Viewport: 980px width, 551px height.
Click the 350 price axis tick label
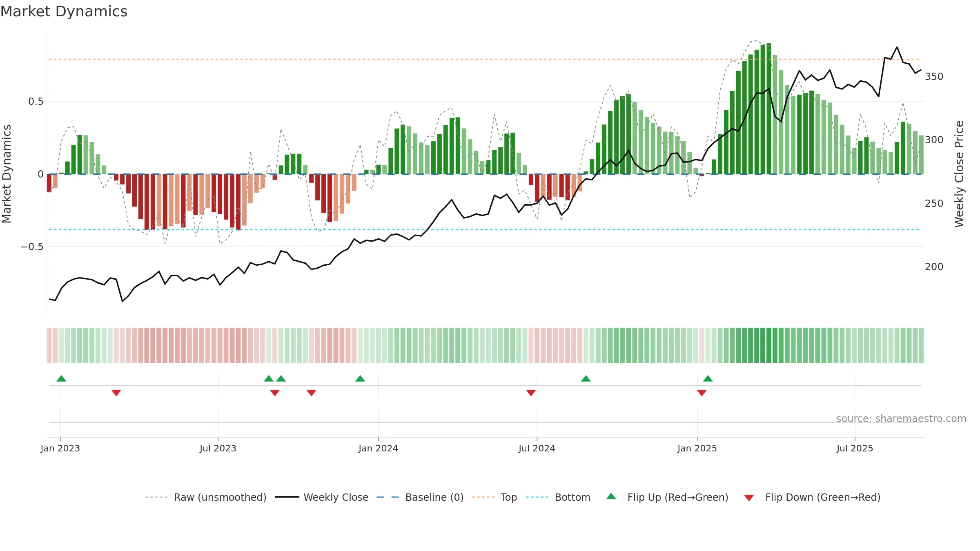tap(934, 77)
